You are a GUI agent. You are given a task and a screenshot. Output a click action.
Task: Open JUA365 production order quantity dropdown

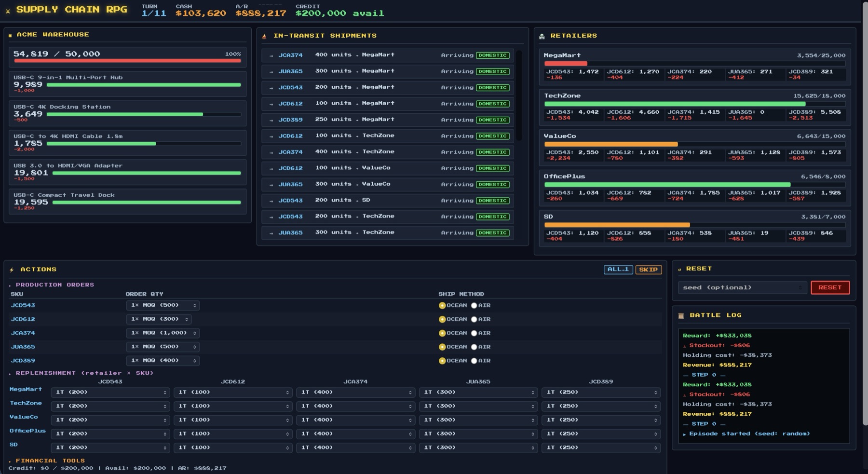coord(163,347)
